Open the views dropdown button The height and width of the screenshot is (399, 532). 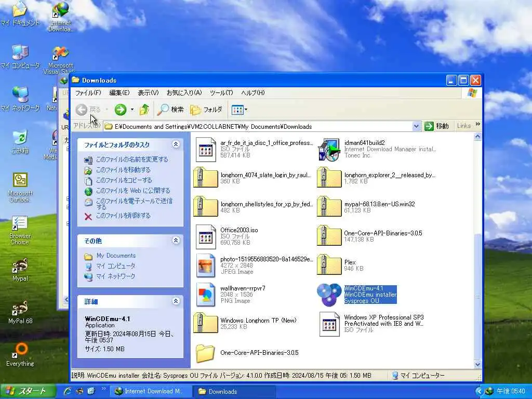pyautogui.click(x=240, y=110)
